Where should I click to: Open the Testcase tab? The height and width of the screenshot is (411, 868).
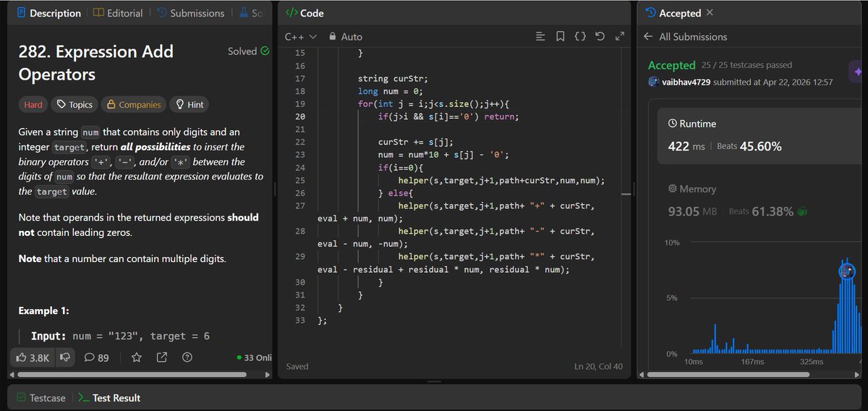click(41, 398)
